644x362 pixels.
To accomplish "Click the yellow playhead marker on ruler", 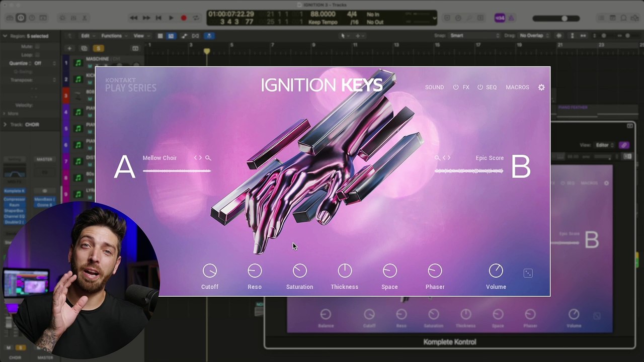I will pyautogui.click(x=206, y=51).
